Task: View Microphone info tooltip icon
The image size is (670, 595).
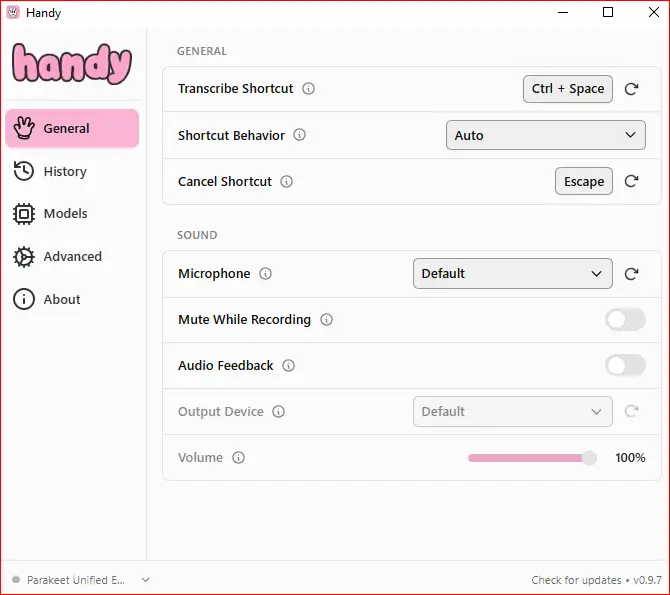Action: point(265,274)
